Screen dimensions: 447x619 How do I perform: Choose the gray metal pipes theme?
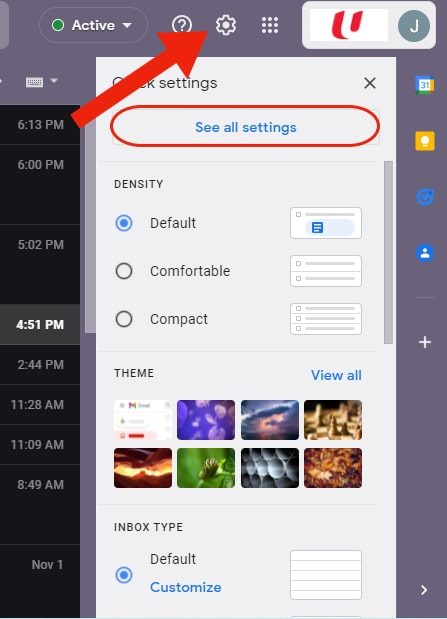tap(270, 468)
